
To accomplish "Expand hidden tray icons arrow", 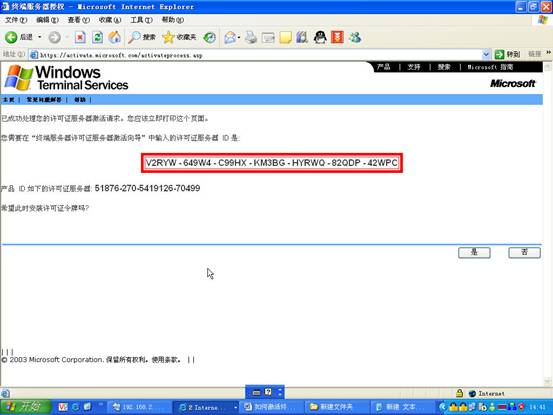I will [x=442, y=407].
